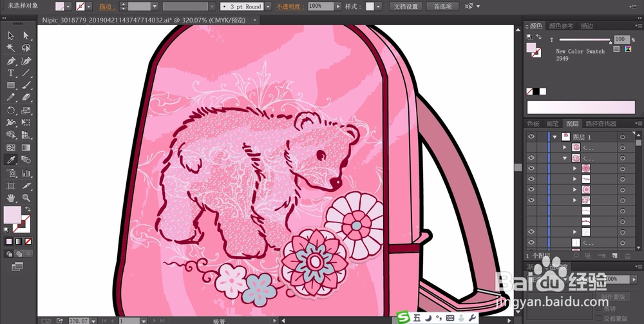
Task: Click the Change Screen Mode icon
Action: (17, 267)
